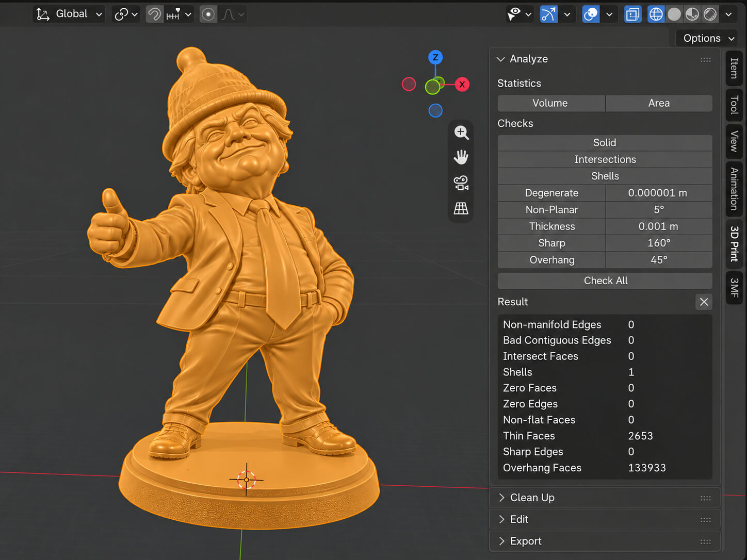The height and width of the screenshot is (560, 747).
Task: Open the viewport shading options arrow
Action: 728,14
